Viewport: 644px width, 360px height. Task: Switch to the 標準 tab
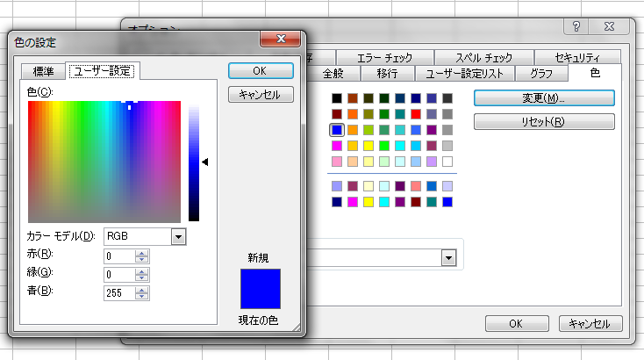point(44,72)
